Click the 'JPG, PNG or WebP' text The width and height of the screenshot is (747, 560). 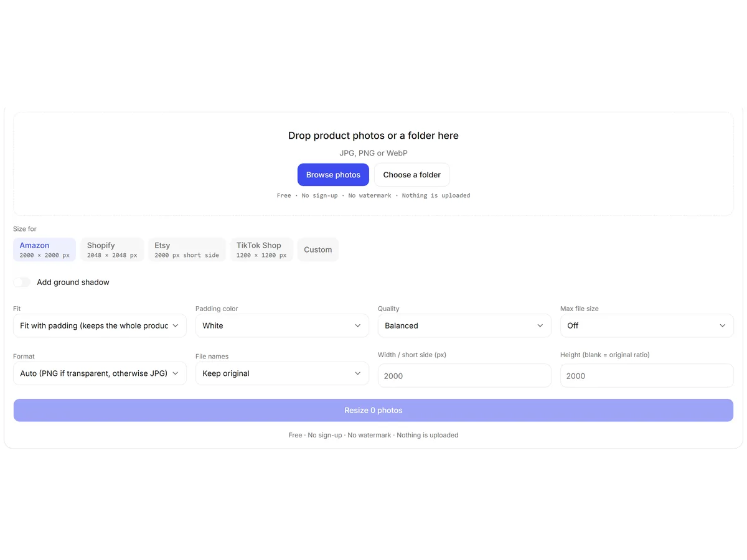click(374, 153)
